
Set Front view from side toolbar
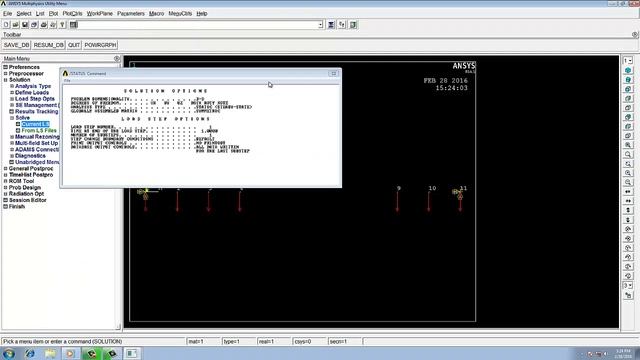pos(628,89)
